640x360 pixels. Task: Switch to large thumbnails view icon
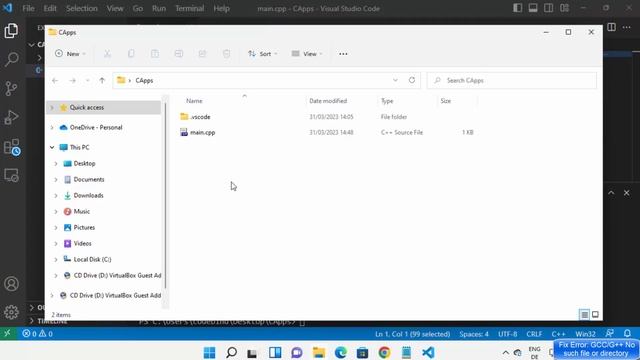coord(595,314)
